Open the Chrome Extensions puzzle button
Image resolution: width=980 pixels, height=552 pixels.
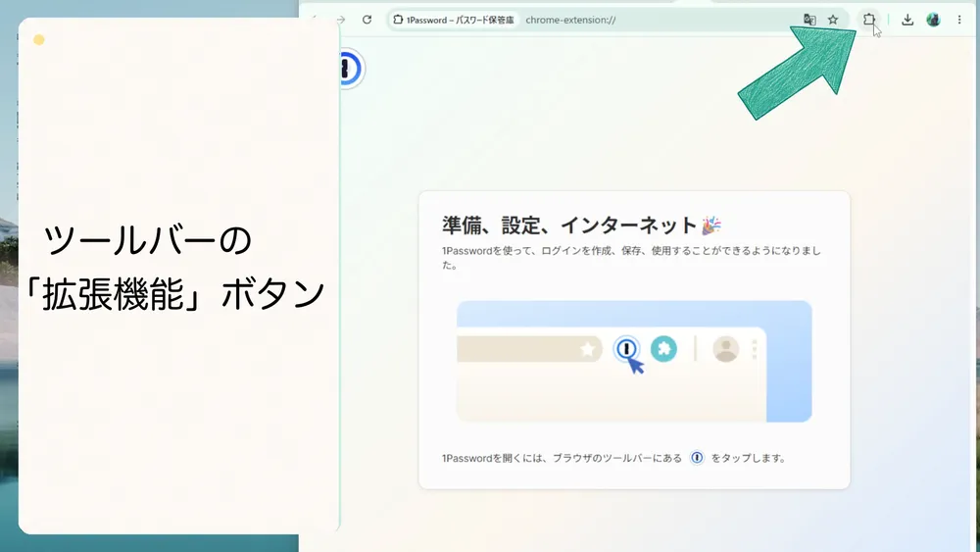[x=868, y=20]
